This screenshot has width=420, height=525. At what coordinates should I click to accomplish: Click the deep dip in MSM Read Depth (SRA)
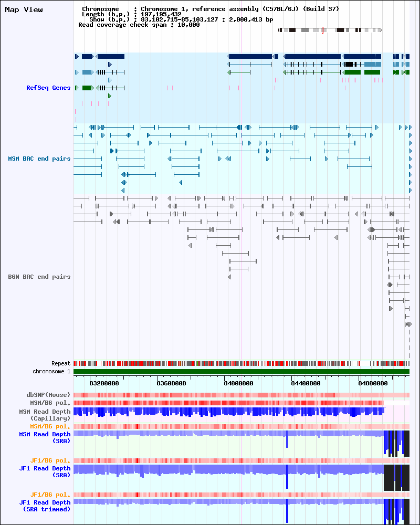coord(287,439)
